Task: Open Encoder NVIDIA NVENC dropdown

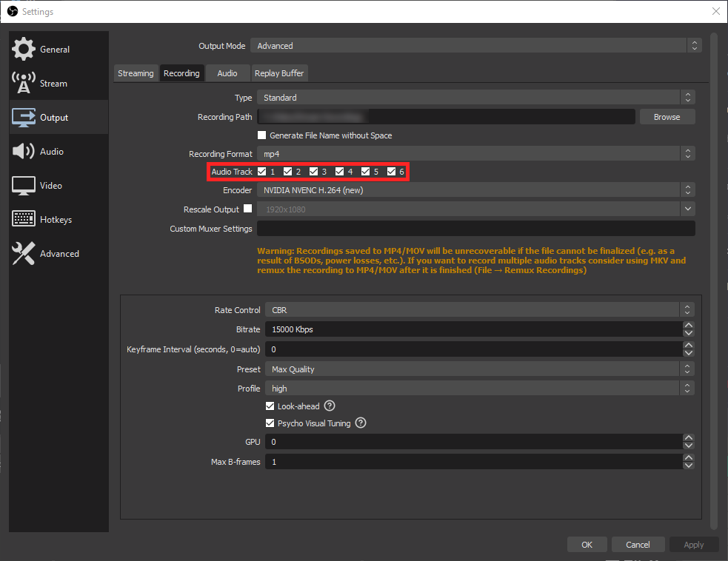Action: click(x=476, y=189)
